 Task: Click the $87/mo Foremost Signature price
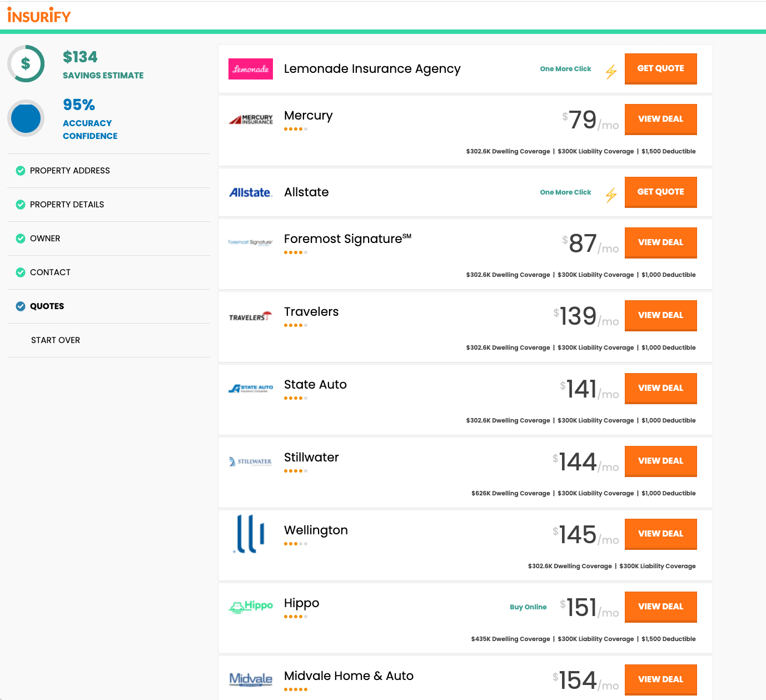tap(590, 244)
